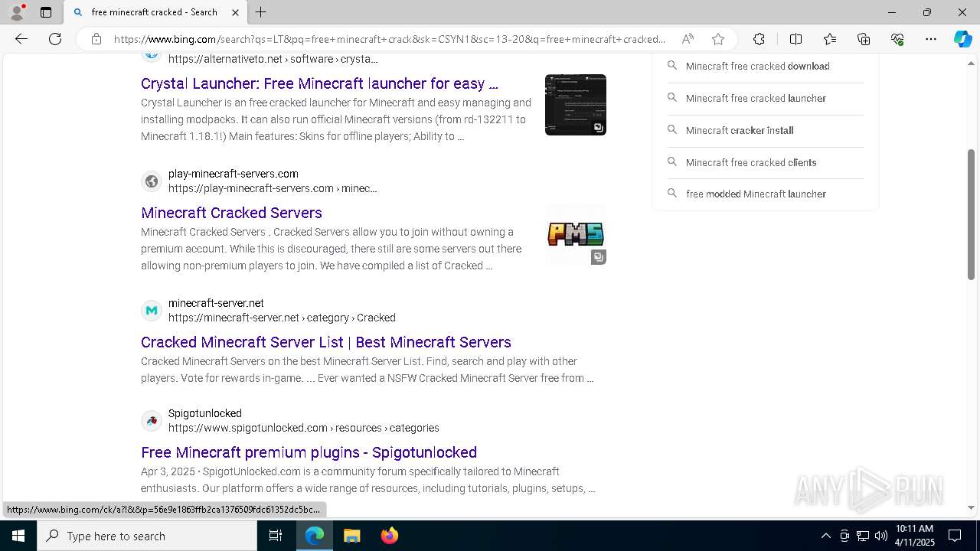Click the scrollbar down arrow
The height and width of the screenshot is (551, 980).
point(972,507)
